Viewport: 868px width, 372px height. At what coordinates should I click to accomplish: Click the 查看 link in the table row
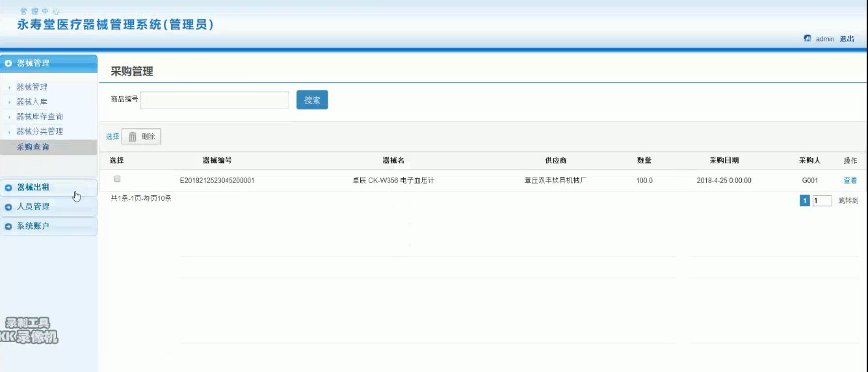click(x=850, y=181)
